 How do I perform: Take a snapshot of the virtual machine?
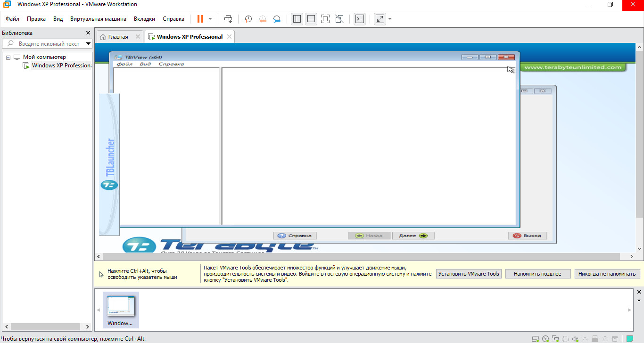[x=248, y=19]
